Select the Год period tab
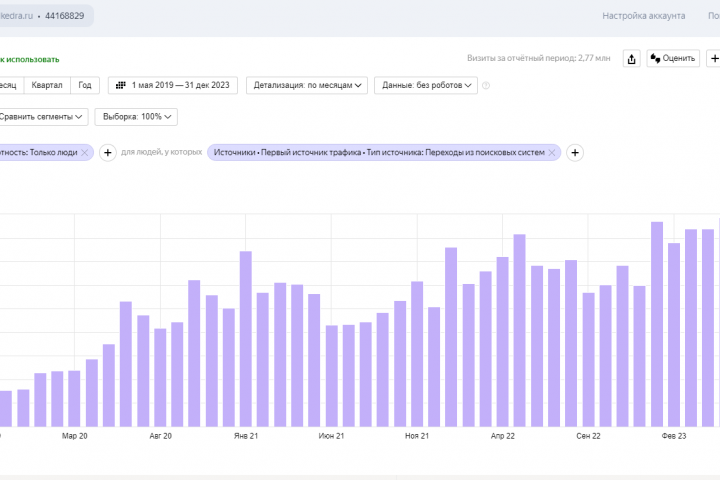Screen dimensions: 720x480 (86, 86)
